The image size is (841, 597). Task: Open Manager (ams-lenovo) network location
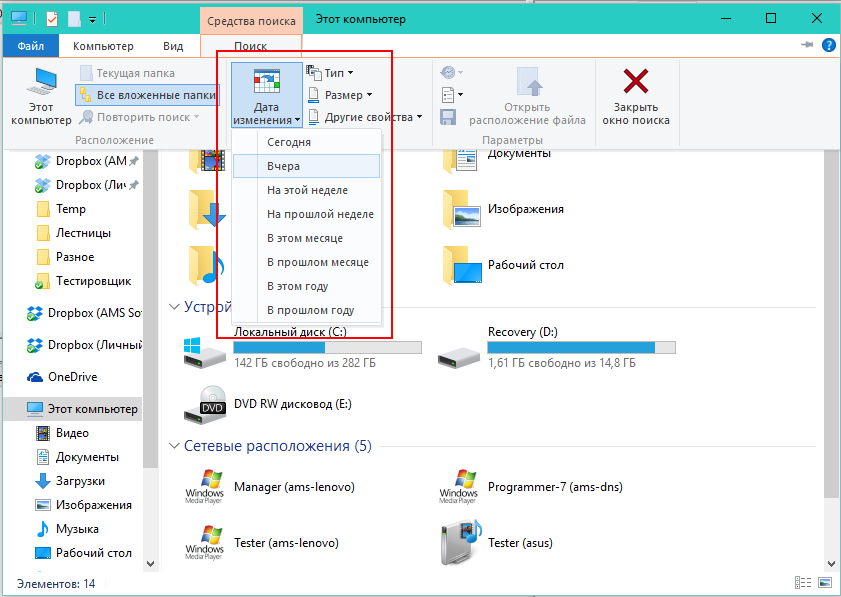click(x=270, y=487)
